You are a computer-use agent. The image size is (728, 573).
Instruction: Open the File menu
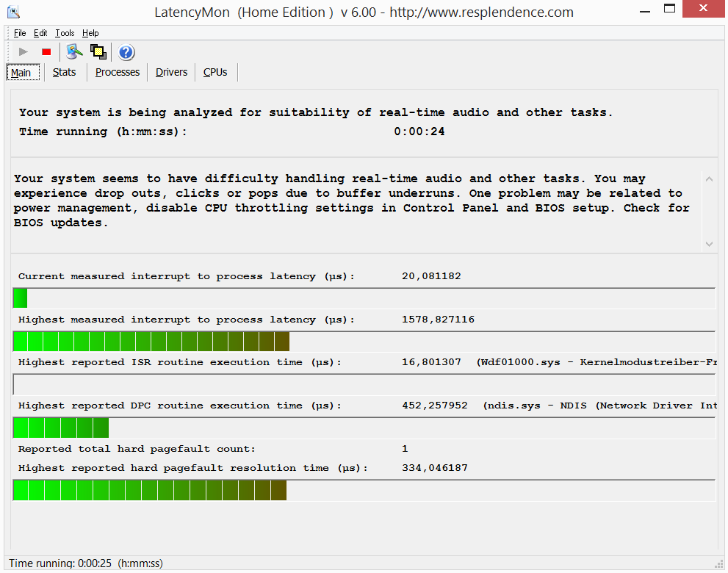click(x=20, y=33)
